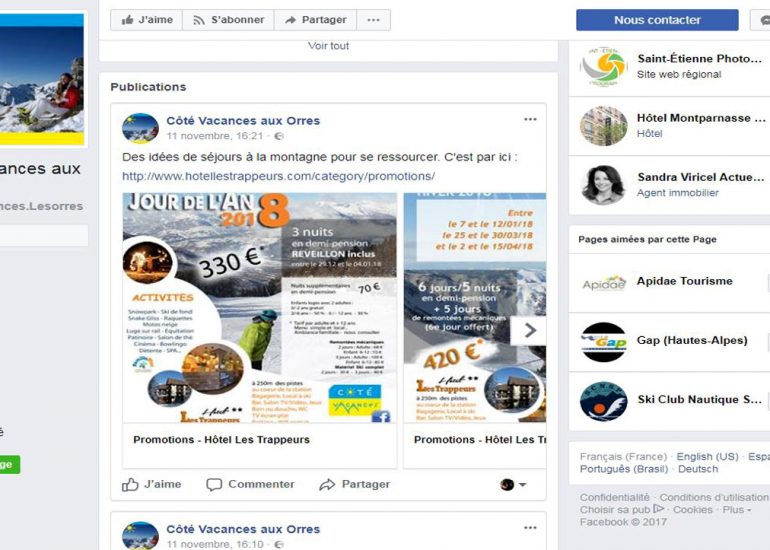Switch language to Deutsch

(698, 469)
